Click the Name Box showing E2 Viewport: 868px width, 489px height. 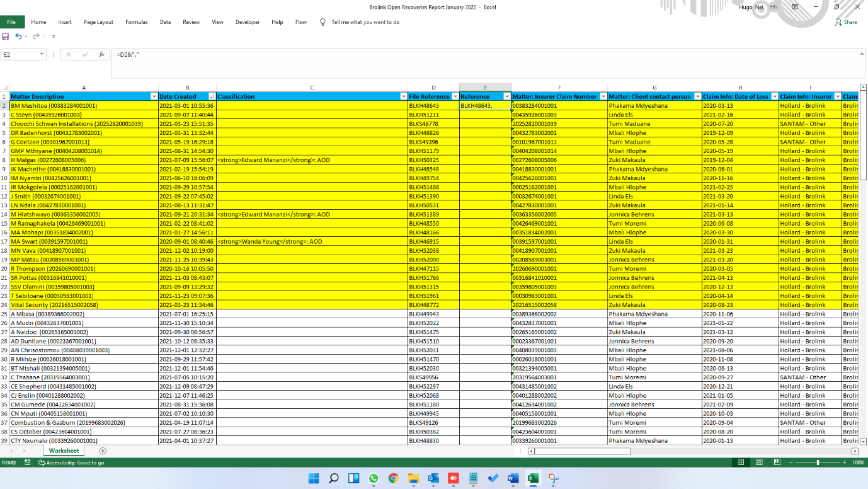pyautogui.click(x=20, y=54)
